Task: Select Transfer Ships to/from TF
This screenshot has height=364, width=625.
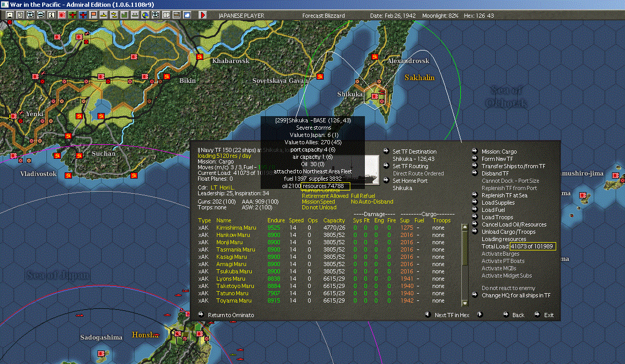Action: pos(513,166)
